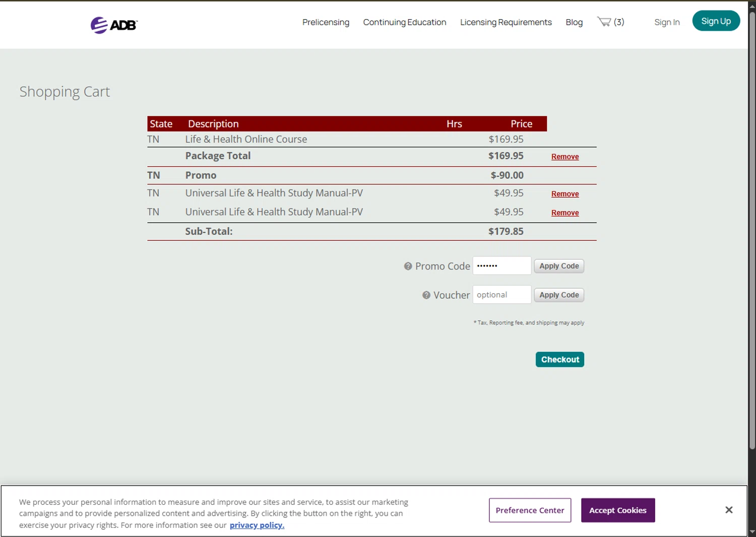
Task: Remove the first Universal Life & Health Study Manual-PV
Action: point(565,194)
